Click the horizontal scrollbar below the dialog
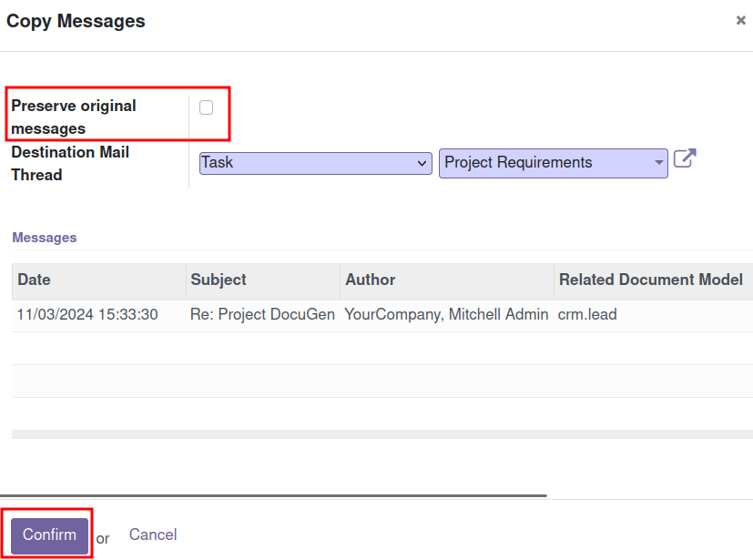 [273, 495]
